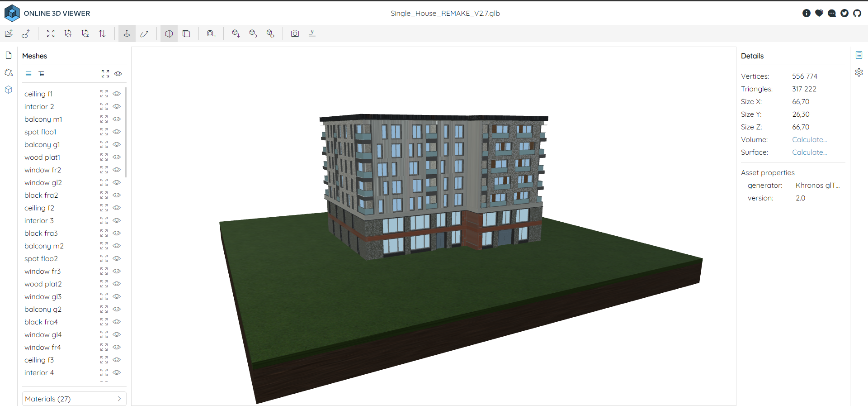
Task: Activate Rotate model around Y axis
Action: click(67, 33)
